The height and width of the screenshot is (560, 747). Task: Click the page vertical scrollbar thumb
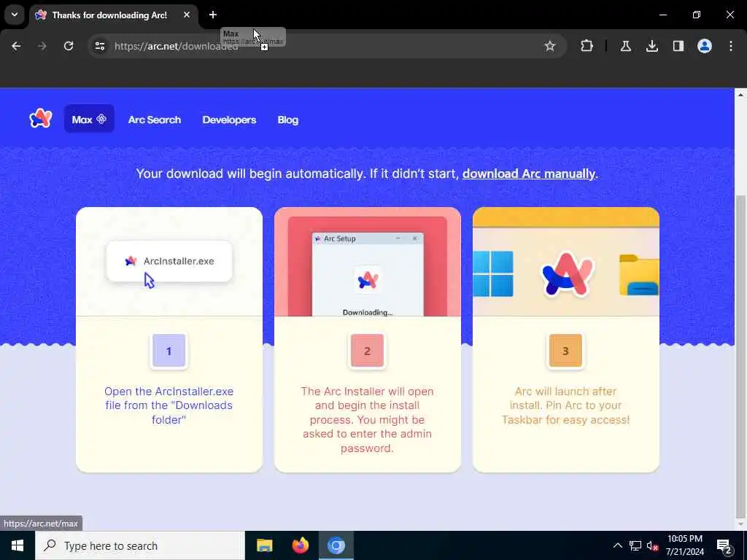point(740,357)
